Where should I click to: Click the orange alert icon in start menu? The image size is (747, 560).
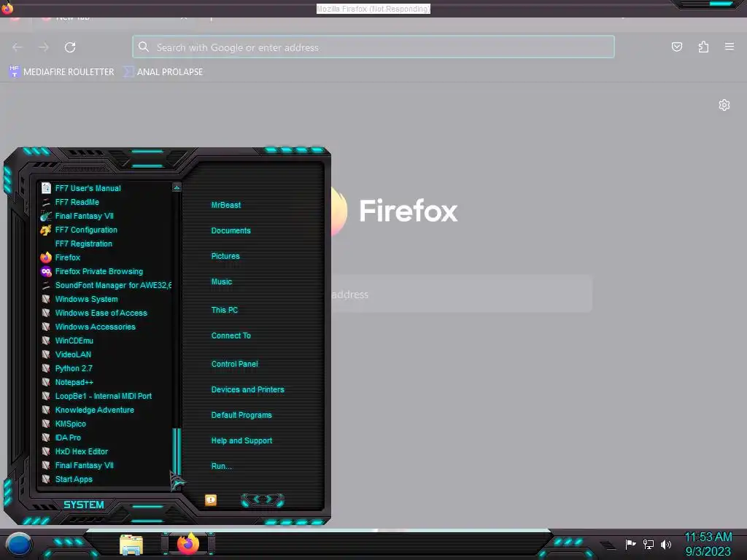(211, 500)
